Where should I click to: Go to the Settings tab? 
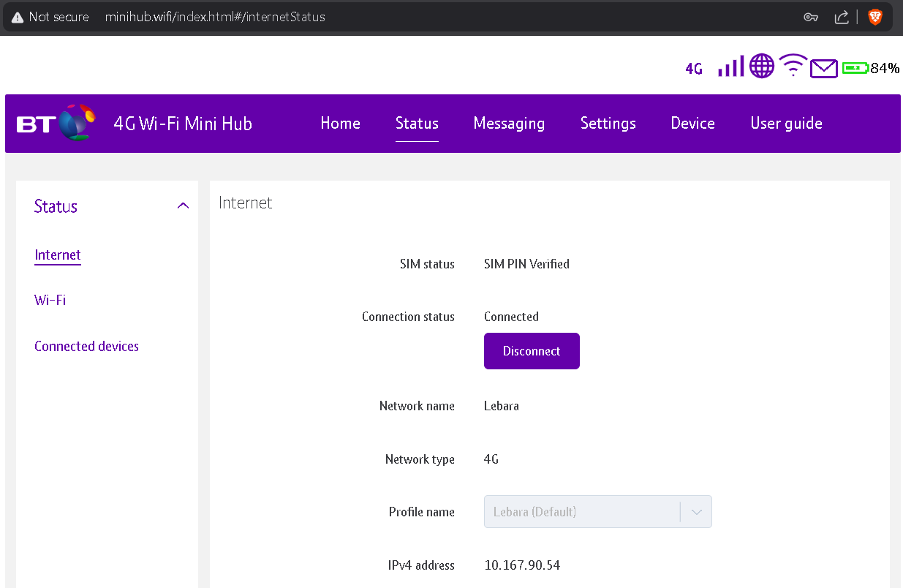pos(608,124)
